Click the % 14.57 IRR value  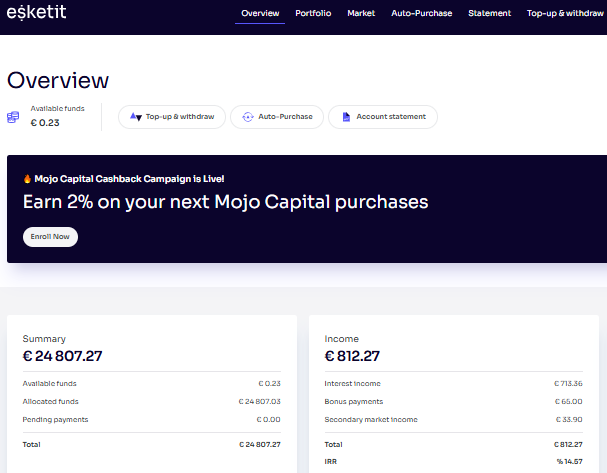point(569,461)
